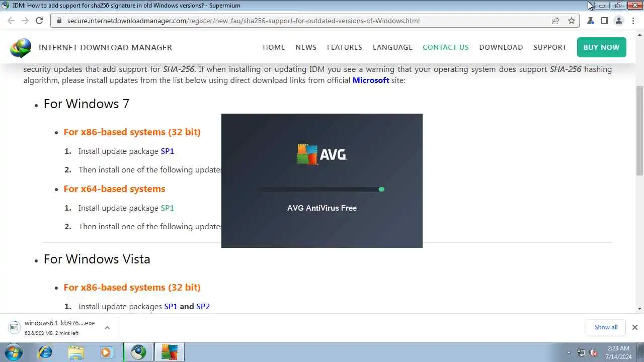The height and width of the screenshot is (362, 644).
Task: Go back to the previous page
Action: coord(11,21)
